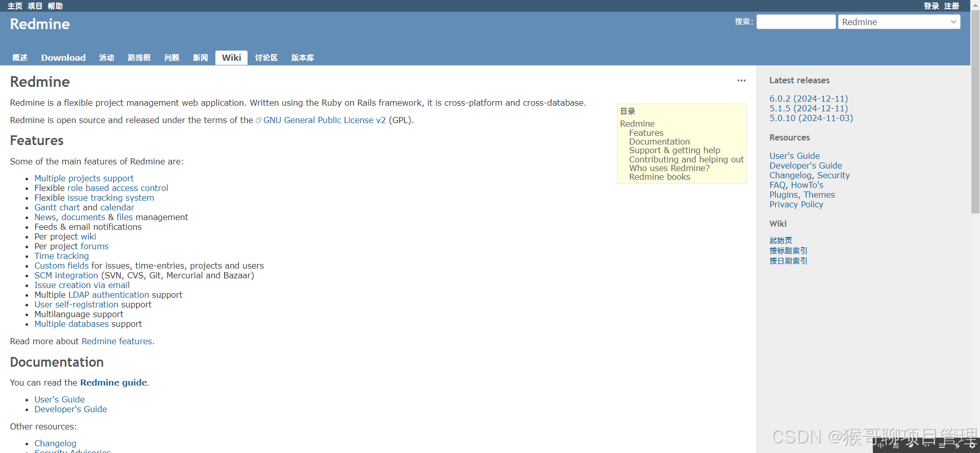Open Privacy Policy sidebar link
The image size is (980, 453).
(796, 204)
